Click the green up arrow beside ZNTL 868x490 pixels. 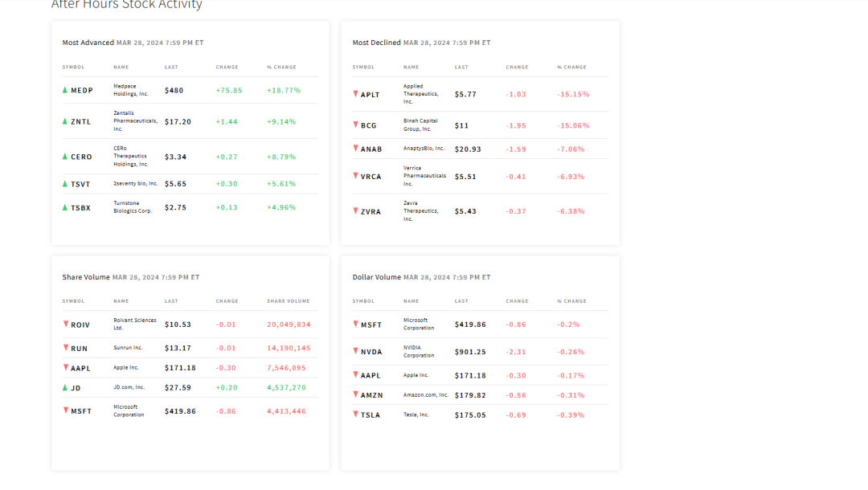(65, 121)
